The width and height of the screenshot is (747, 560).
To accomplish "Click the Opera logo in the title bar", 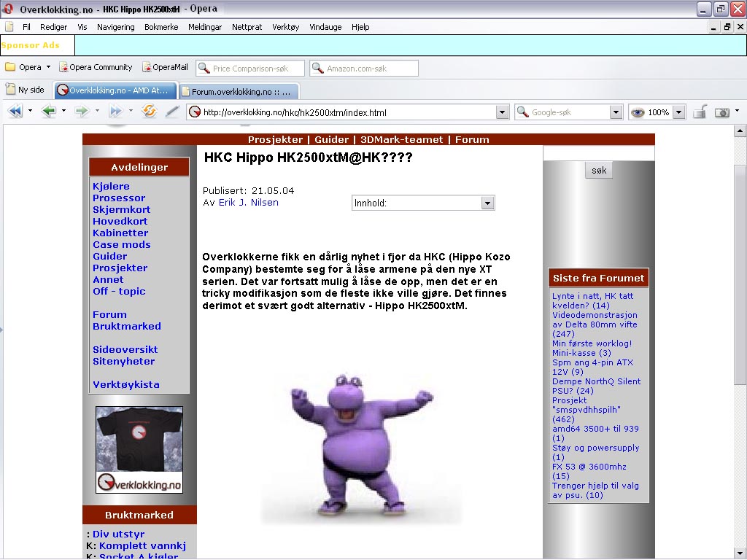I will pos(8,9).
